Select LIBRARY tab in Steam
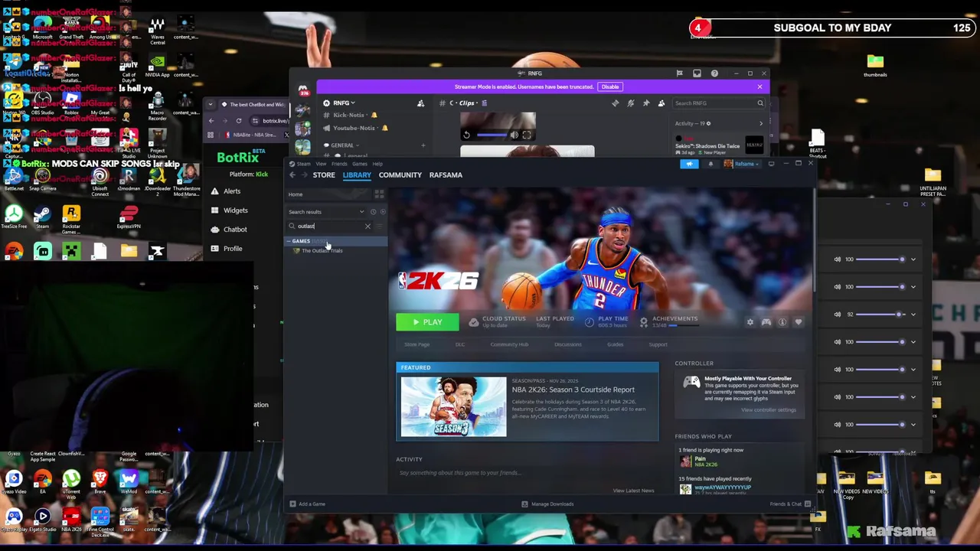The width and height of the screenshot is (980, 551). click(x=357, y=175)
